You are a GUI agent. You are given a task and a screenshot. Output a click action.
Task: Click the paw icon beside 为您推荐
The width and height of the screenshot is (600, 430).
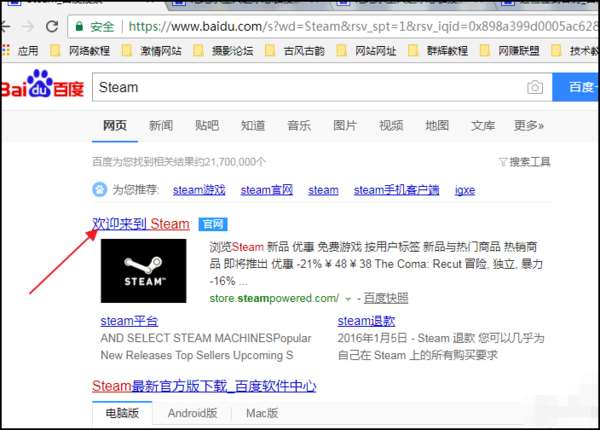pyautogui.click(x=100, y=189)
